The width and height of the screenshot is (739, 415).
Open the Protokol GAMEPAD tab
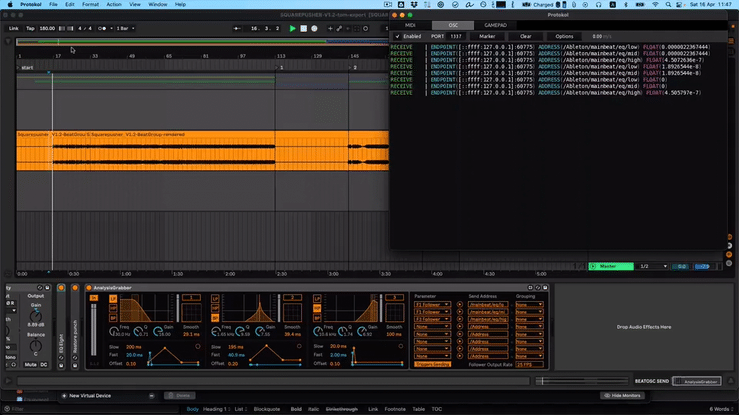coord(495,25)
